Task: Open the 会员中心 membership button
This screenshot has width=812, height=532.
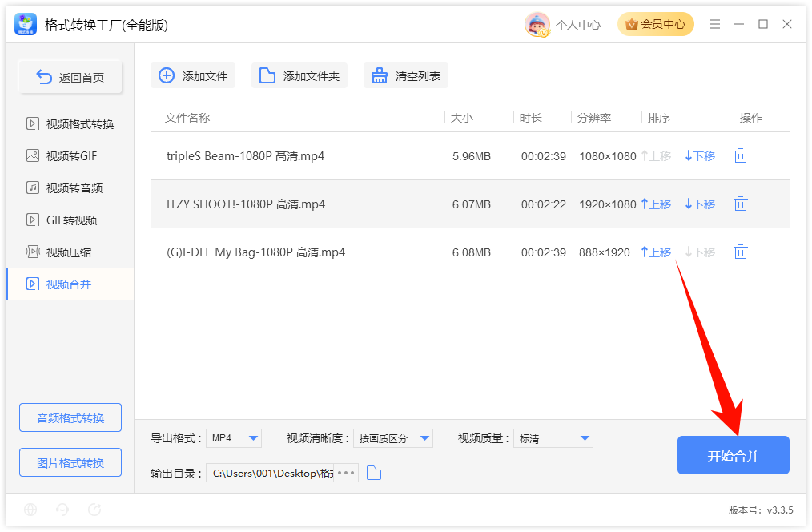Action: click(x=655, y=24)
